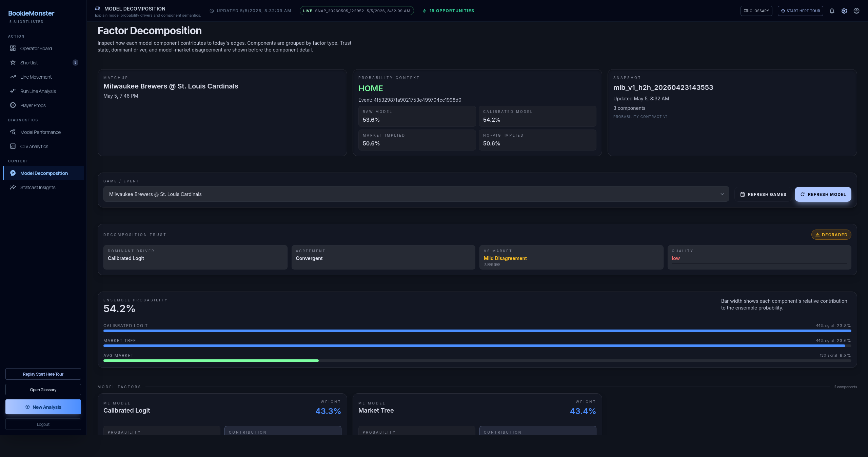
Task: Select Model Decomposition nav item
Action: 43,173
